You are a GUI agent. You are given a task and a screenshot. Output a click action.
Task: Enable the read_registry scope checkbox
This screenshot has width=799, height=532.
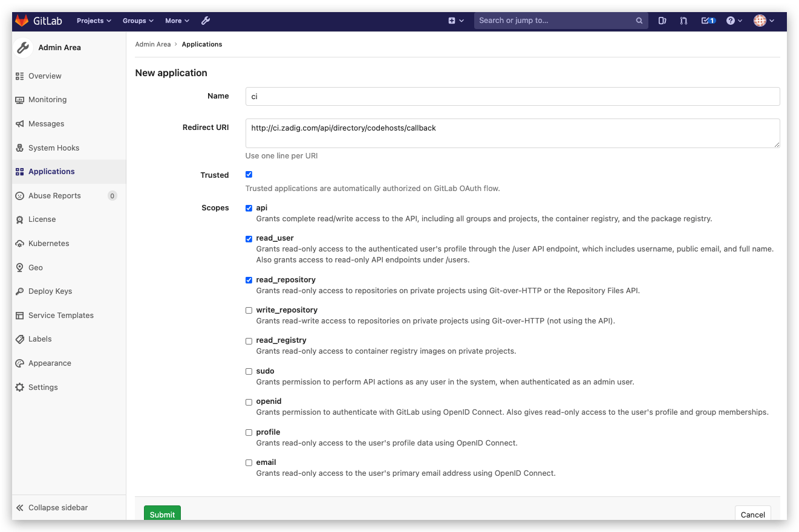[x=249, y=341]
